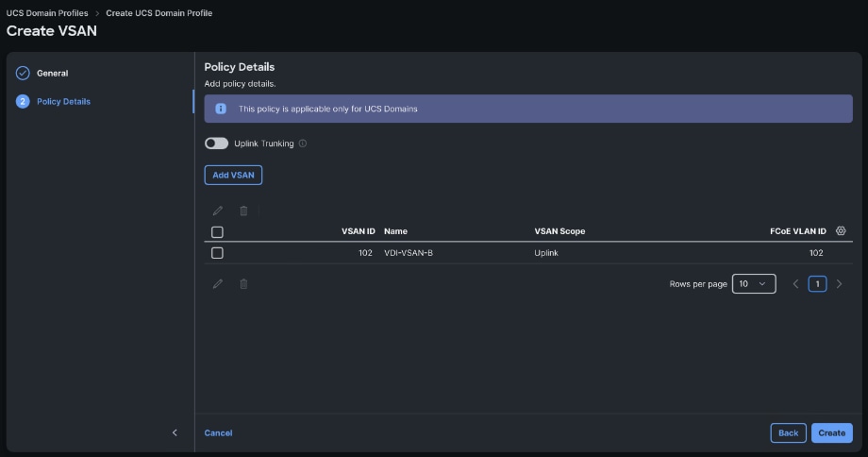Go to the General step
The image size is (868, 457).
[53, 73]
